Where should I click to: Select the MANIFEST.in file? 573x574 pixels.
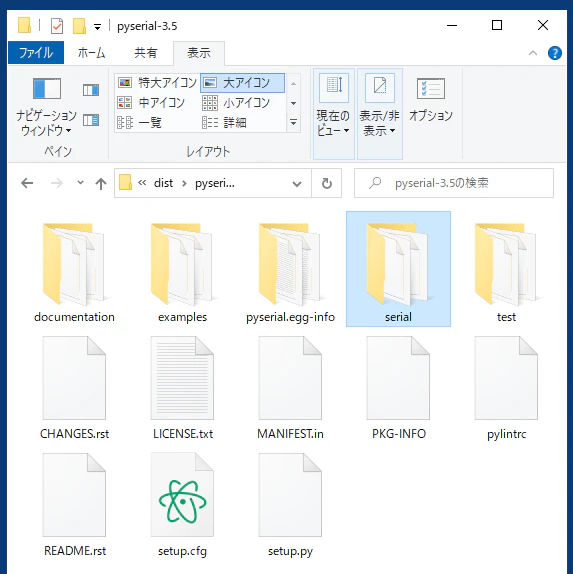click(290, 388)
